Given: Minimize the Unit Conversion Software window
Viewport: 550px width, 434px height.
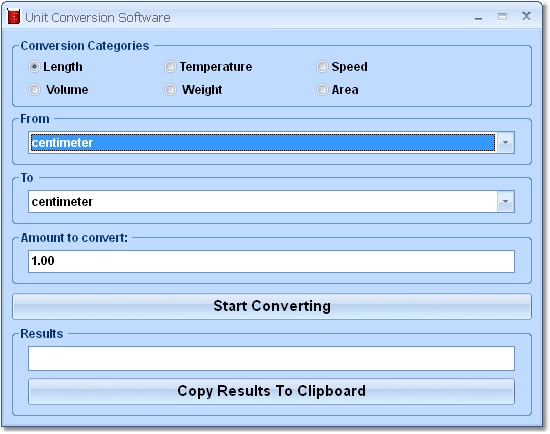Looking at the screenshot, I should 478,18.
